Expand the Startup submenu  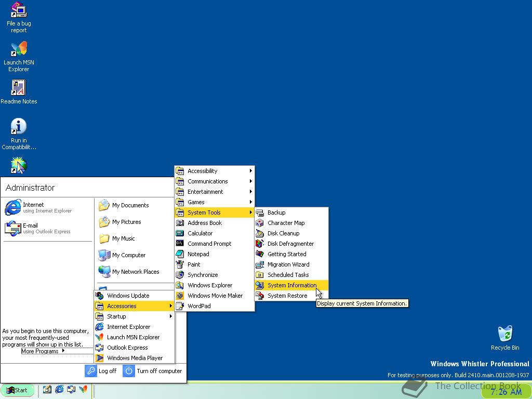(135, 316)
